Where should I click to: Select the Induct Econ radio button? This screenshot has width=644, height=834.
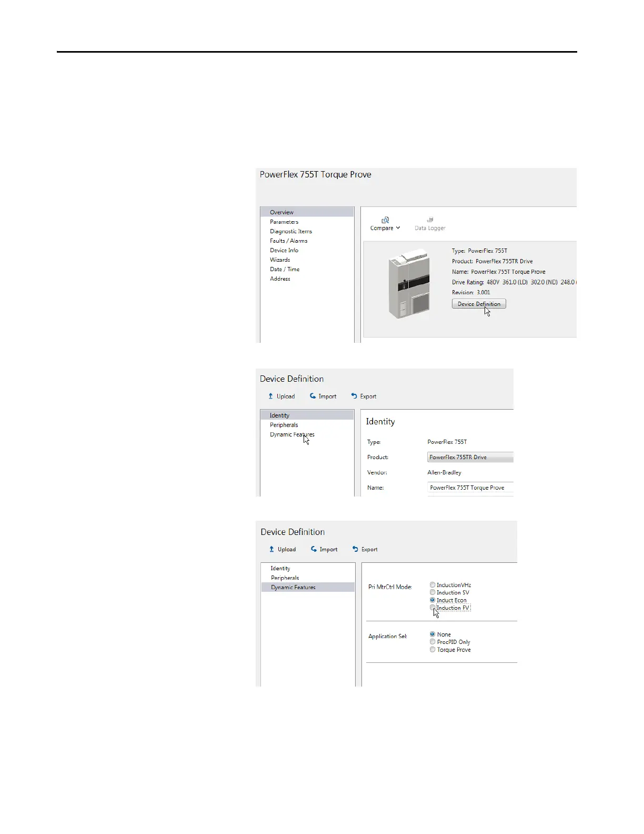tap(432, 600)
